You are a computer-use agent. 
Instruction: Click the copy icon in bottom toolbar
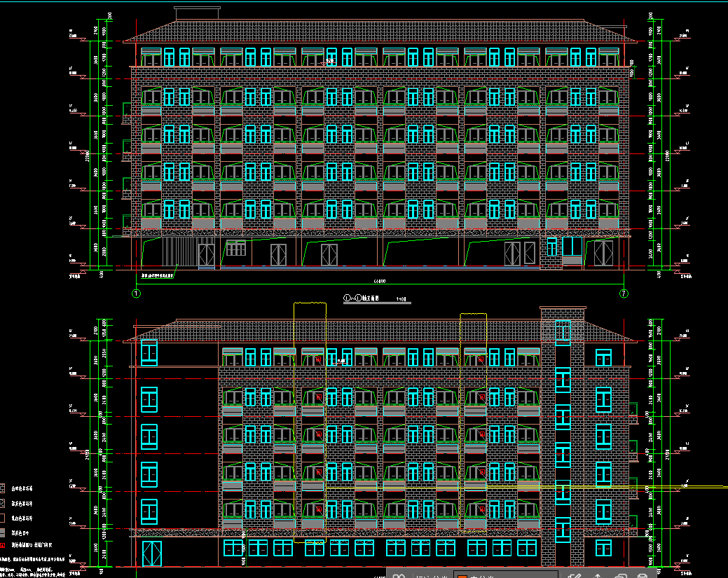[621, 576]
